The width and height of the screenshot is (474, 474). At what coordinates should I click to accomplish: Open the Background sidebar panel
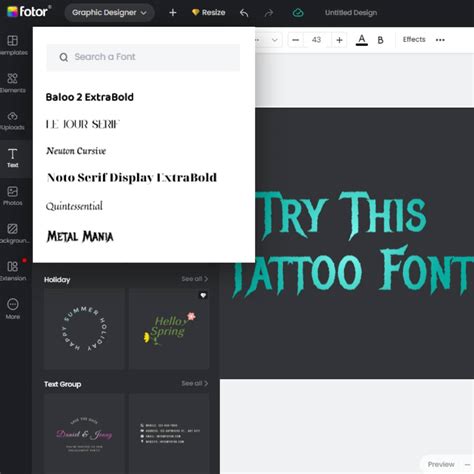[13, 234]
